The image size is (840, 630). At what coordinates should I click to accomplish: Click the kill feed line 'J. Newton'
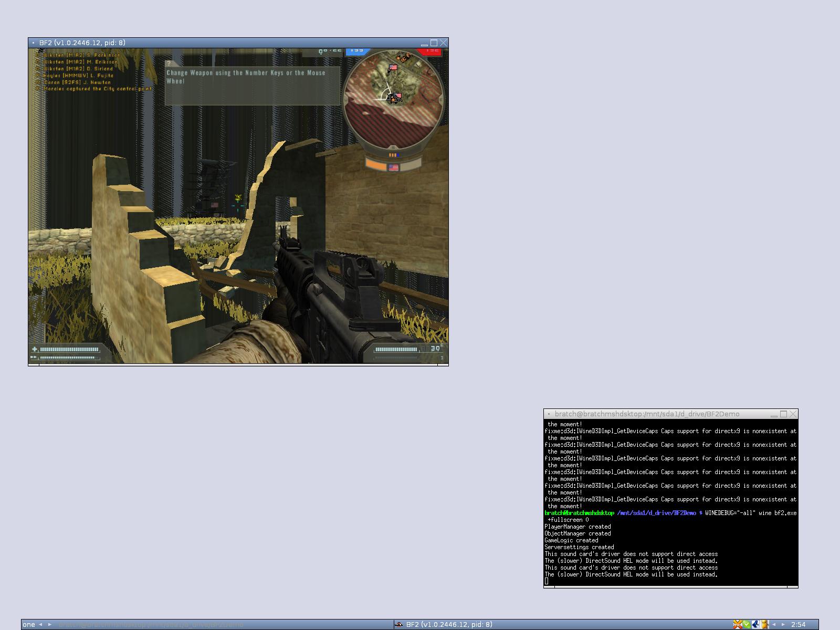[x=73, y=82]
